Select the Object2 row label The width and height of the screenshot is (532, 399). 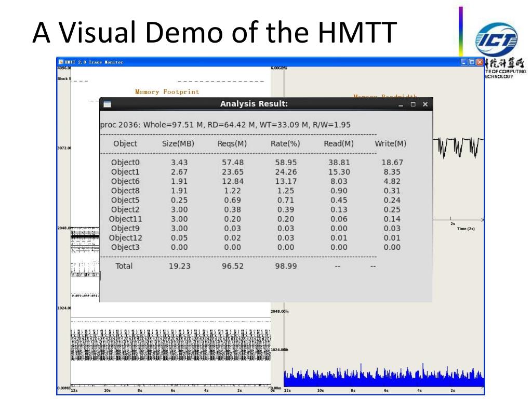pos(125,210)
